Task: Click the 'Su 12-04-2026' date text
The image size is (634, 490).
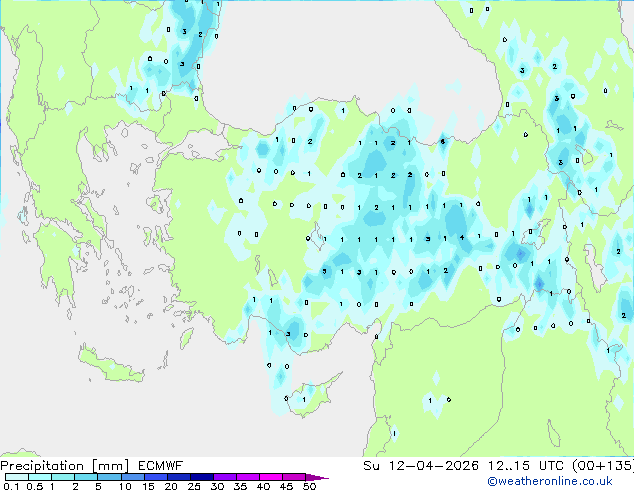Action: click(x=421, y=466)
